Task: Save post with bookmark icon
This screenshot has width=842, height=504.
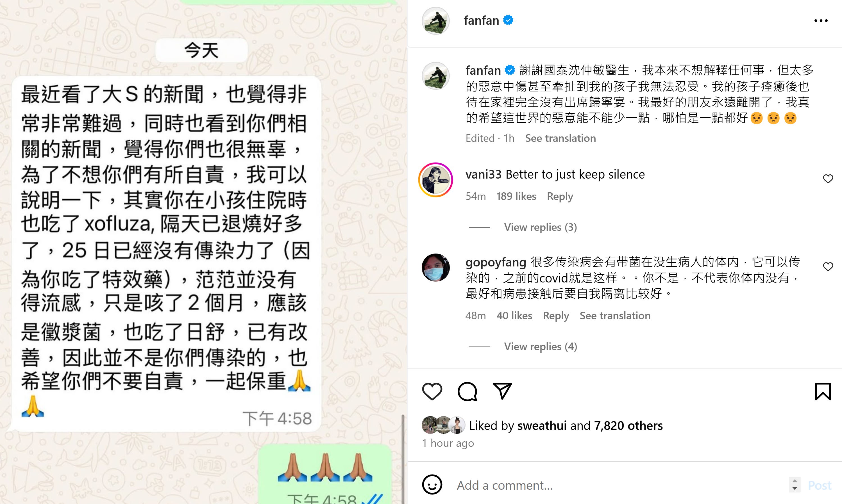Action: (823, 392)
